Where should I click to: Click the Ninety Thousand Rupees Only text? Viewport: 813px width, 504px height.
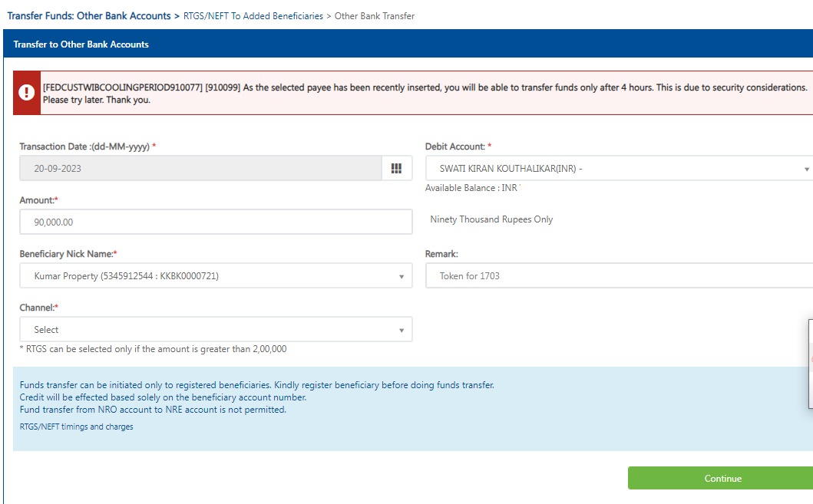(491, 219)
